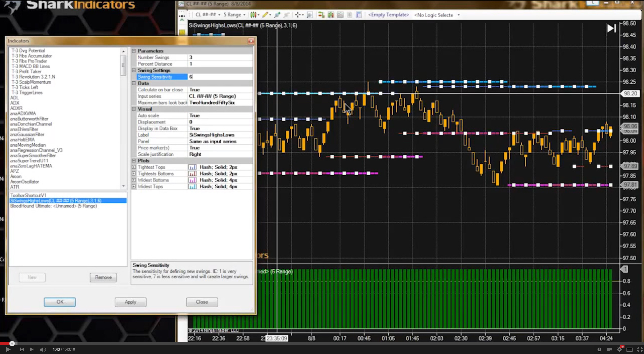Click the Close button in dialog

point(202,302)
